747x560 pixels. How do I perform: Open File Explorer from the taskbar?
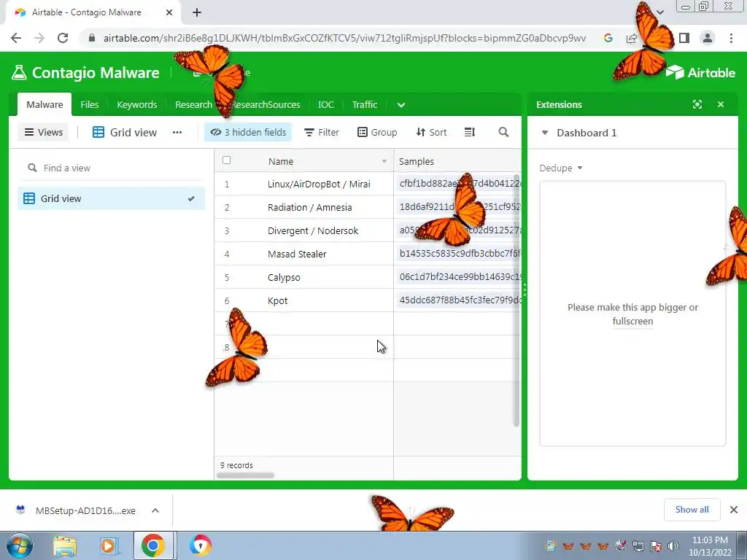(65, 545)
